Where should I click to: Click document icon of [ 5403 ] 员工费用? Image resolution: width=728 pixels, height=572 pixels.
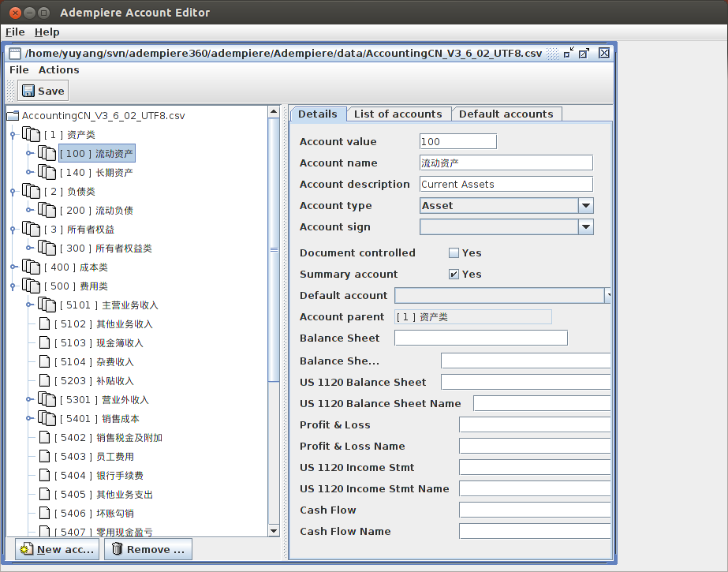coord(45,456)
